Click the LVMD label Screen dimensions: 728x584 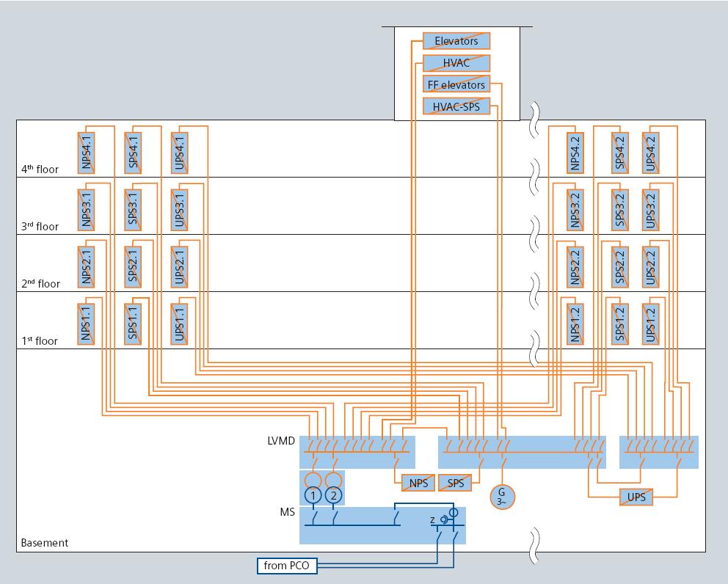click(280, 442)
